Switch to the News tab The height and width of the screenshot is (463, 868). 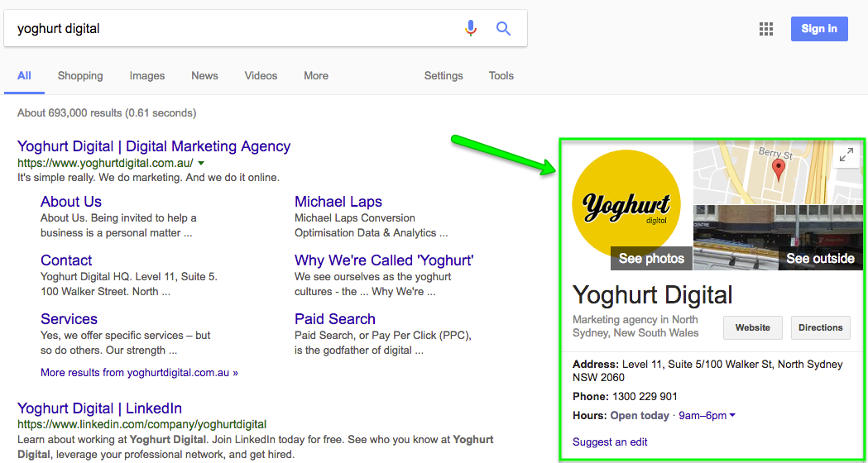pyautogui.click(x=205, y=76)
